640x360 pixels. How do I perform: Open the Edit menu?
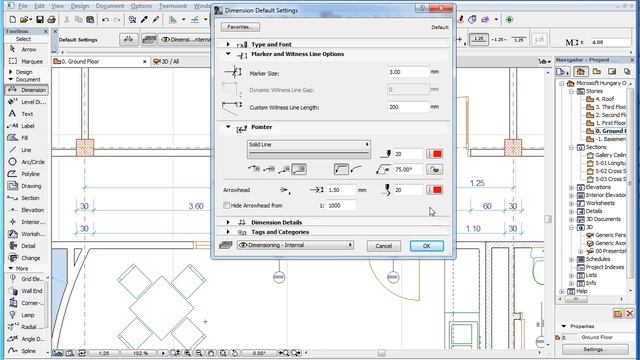39,6
